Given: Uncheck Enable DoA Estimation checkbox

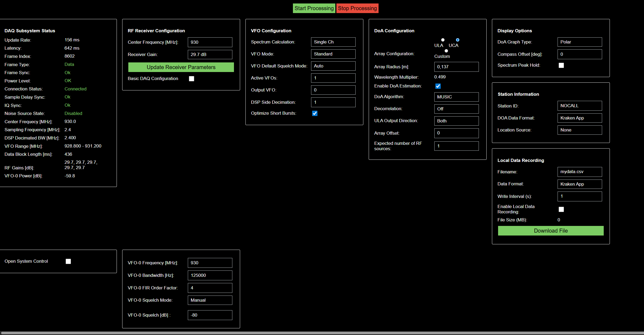Looking at the screenshot, I should pos(438,86).
